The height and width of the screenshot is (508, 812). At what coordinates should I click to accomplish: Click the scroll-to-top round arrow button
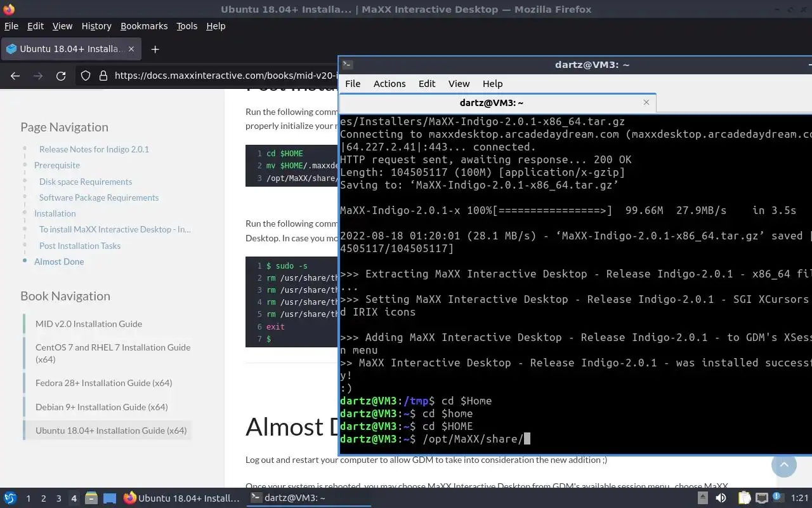point(784,465)
